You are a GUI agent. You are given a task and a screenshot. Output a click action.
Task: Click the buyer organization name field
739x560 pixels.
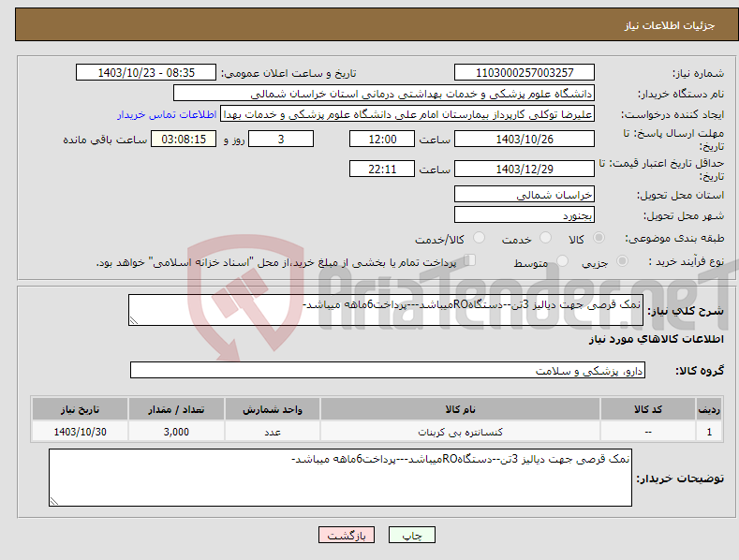click(384, 94)
